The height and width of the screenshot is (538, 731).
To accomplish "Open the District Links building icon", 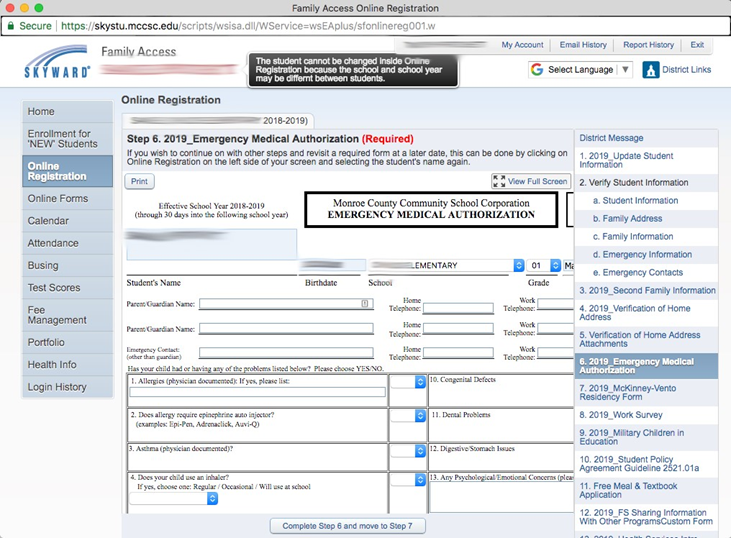I will tap(651, 70).
